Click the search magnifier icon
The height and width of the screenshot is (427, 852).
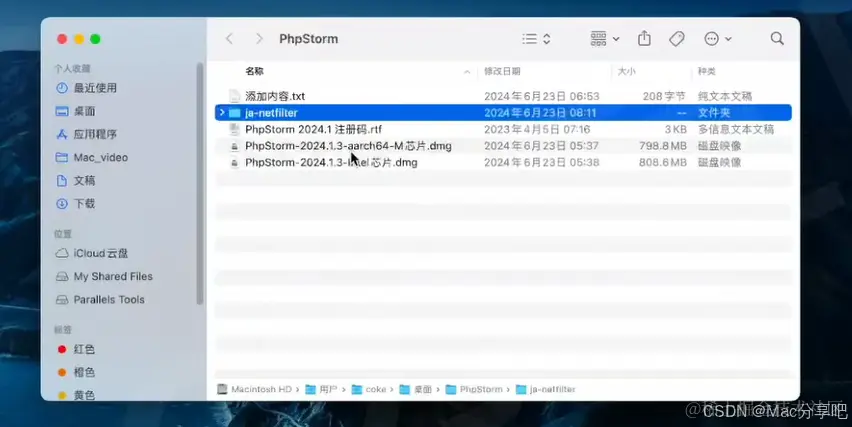(777, 39)
